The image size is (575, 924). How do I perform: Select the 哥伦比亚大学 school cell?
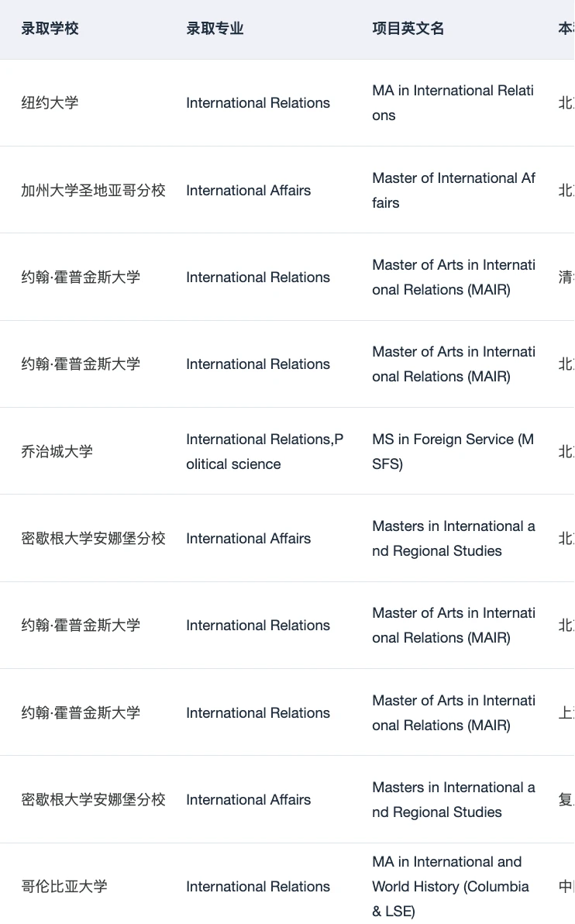coord(64,886)
